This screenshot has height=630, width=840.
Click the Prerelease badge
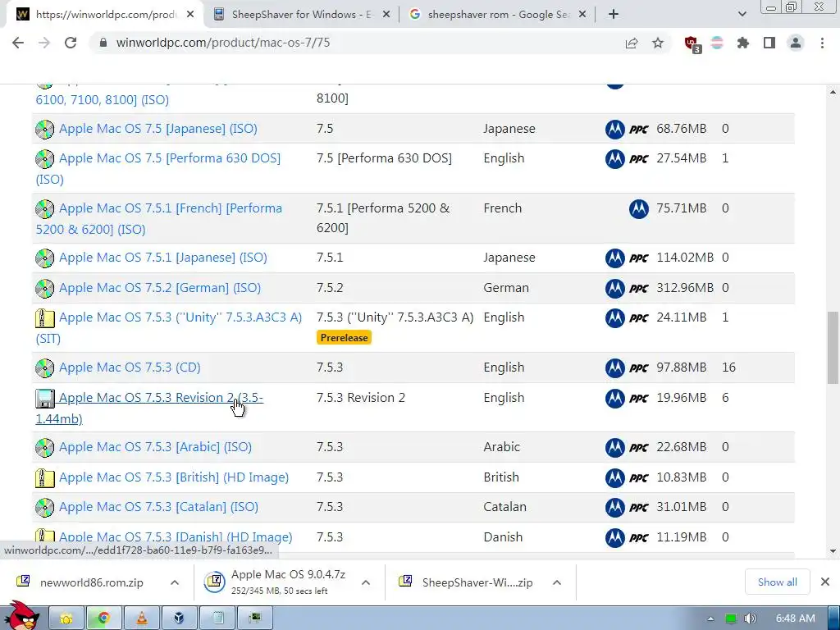coord(344,338)
